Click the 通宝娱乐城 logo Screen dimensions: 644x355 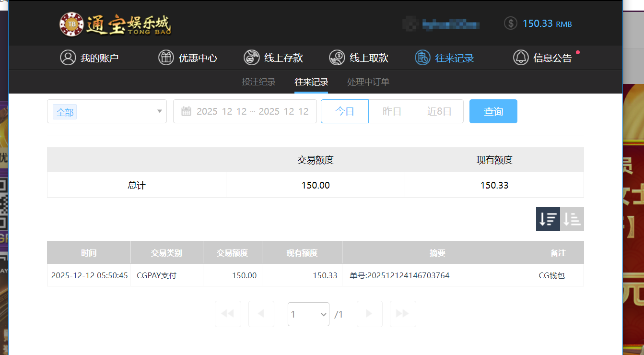coord(115,23)
